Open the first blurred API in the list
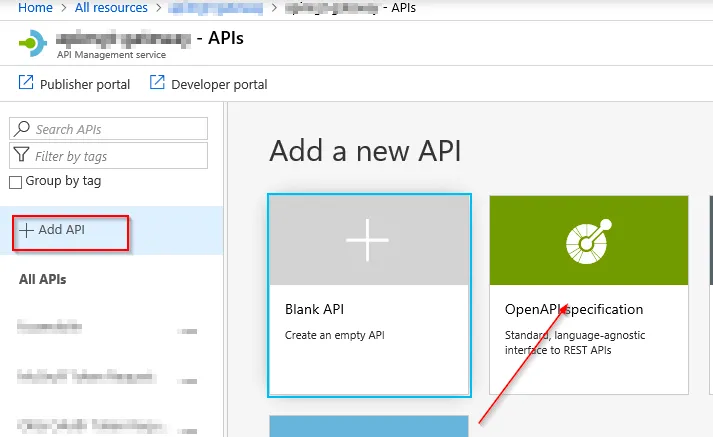 (50, 326)
